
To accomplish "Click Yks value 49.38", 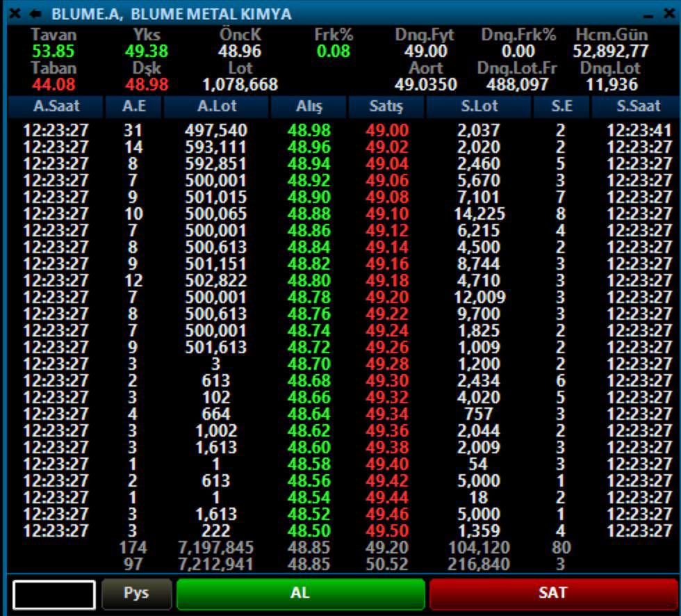I will click(147, 51).
